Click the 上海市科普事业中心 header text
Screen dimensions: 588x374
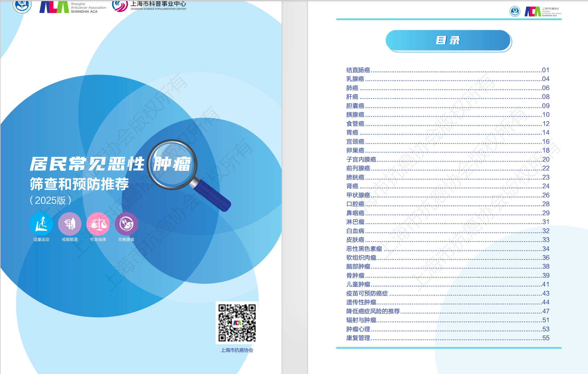pos(158,4)
